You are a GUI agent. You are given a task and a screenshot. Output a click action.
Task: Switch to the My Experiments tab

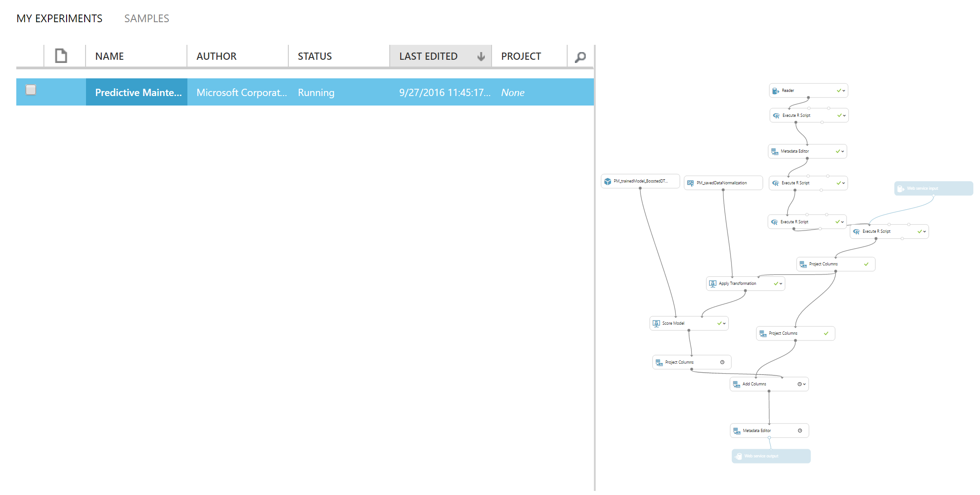[x=59, y=19]
